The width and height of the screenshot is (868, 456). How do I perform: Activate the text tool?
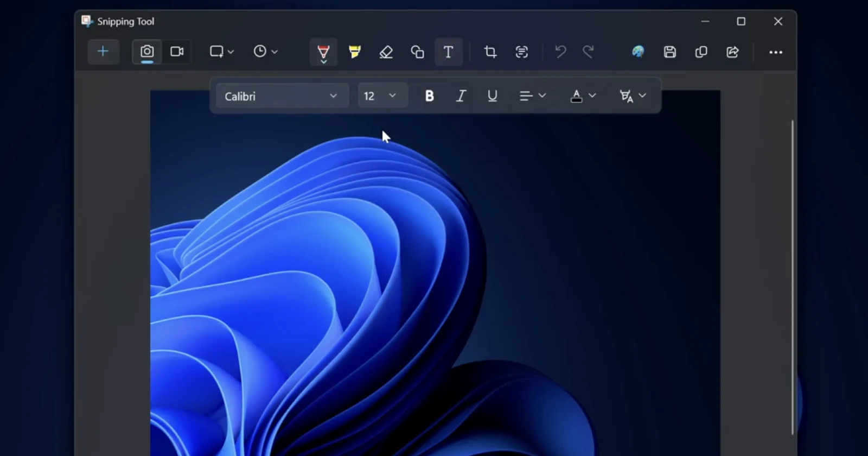coord(448,52)
